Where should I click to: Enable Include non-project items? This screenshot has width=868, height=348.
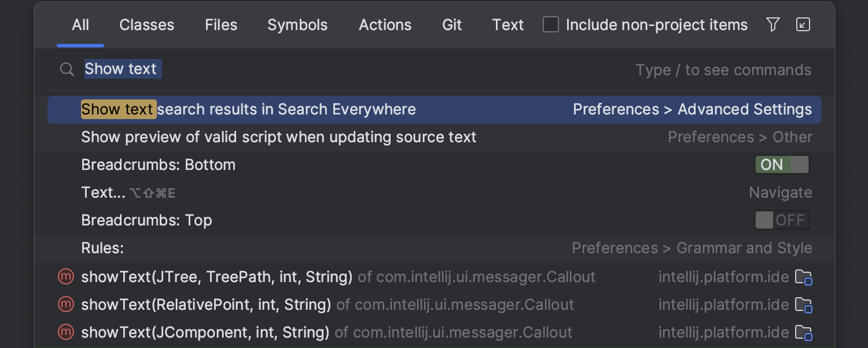click(x=550, y=24)
